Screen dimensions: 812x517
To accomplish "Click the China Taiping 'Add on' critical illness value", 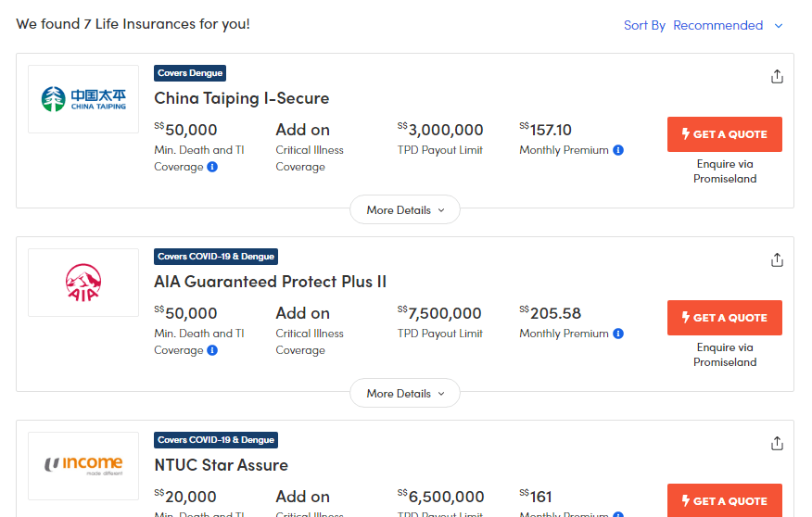I will click(302, 130).
